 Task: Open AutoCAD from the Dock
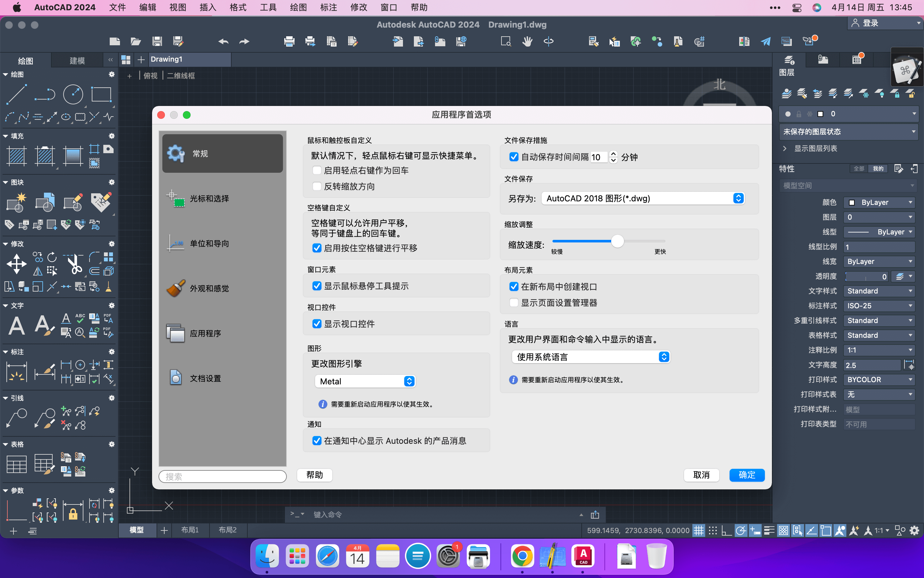[x=583, y=556]
